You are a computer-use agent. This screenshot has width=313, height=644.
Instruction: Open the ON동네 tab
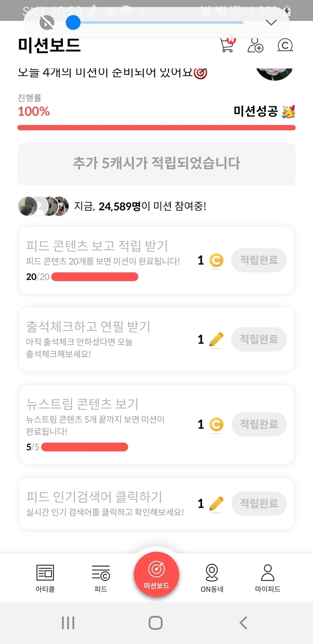(212, 578)
